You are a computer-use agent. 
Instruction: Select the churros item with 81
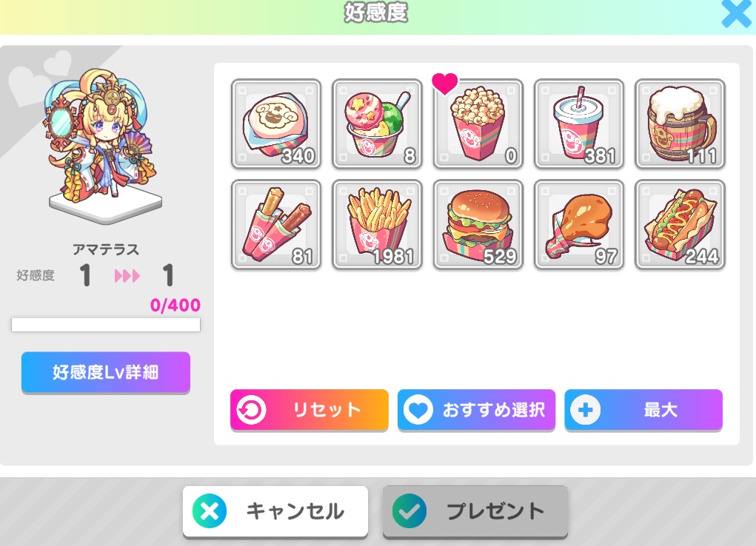click(275, 225)
